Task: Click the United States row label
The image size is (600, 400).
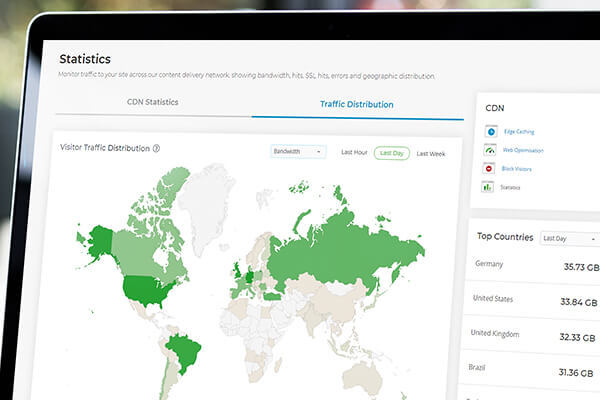Action: pos(493,299)
